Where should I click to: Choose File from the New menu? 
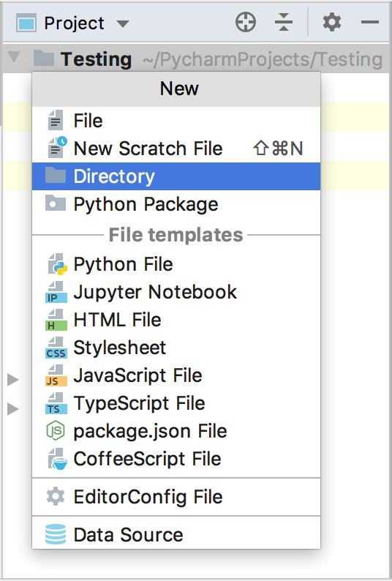pos(176,121)
